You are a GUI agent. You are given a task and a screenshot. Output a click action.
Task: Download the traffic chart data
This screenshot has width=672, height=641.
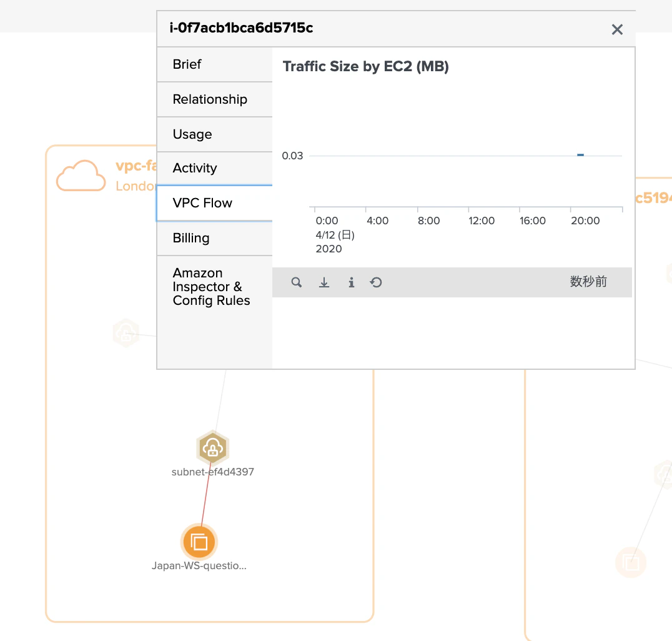click(x=324, y=282)
